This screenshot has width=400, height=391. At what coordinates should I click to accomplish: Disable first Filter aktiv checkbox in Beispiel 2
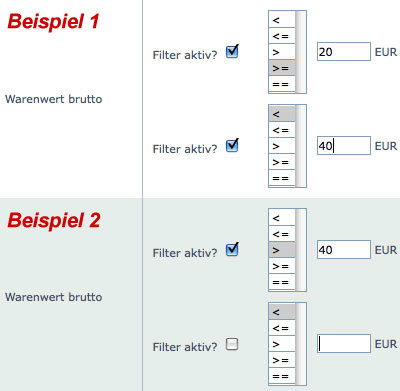[232, 250]
